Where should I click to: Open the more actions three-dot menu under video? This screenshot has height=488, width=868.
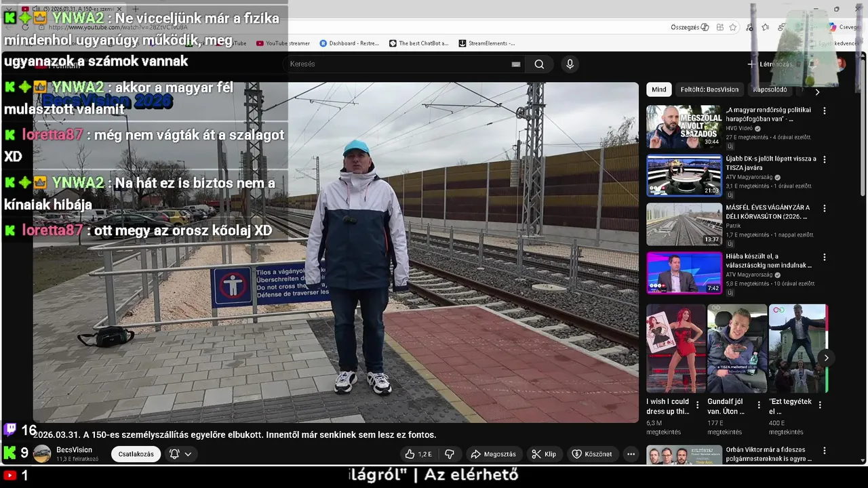click(631, 454)
